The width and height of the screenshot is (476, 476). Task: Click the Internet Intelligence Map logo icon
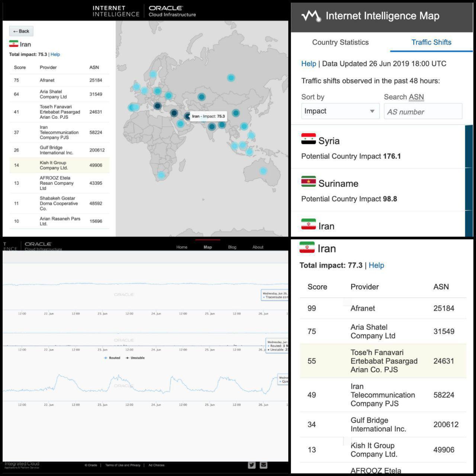tap(311, 16)
